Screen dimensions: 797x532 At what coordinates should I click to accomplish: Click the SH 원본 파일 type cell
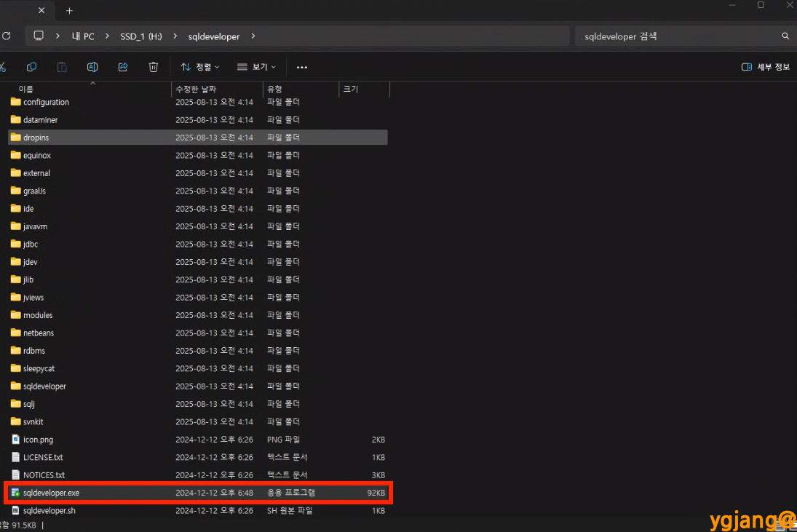tap(290, 511)
